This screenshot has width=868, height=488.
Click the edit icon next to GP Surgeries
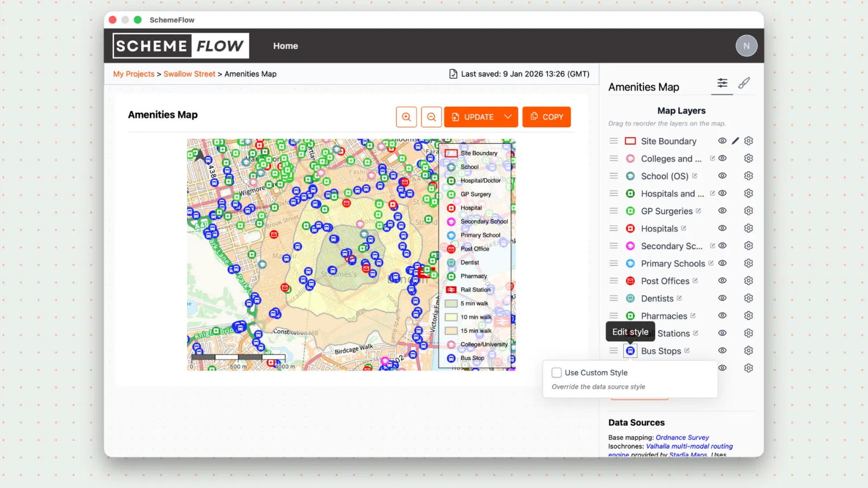click(698, 210)
